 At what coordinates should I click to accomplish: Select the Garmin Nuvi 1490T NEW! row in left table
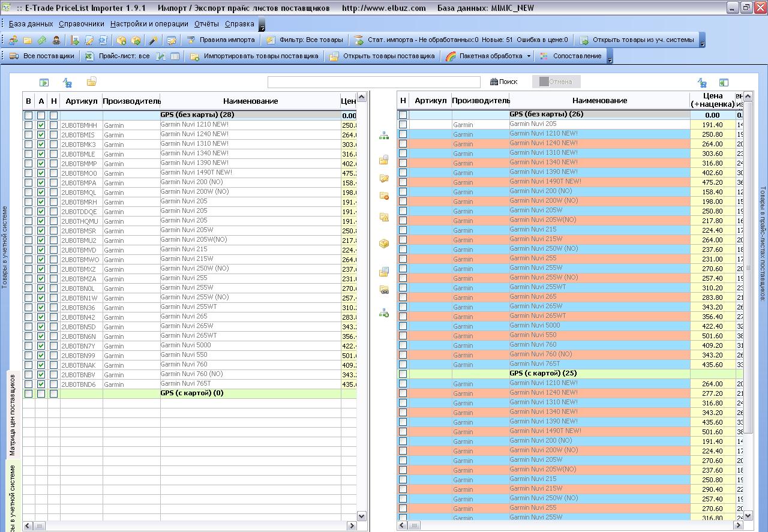[x=190, y=173]
